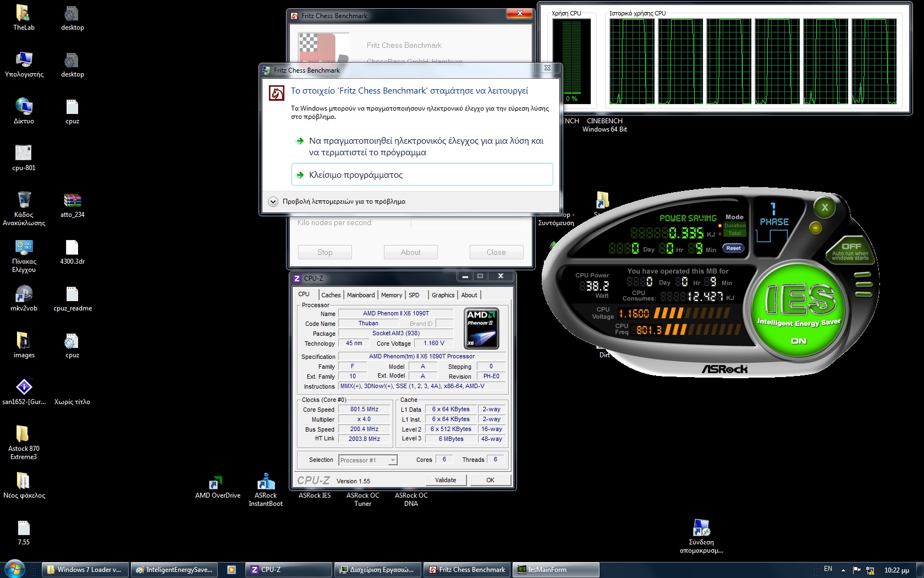Launch ASRock InstantBoot shortcut
924x578 pixels.
tap(266, 489)
